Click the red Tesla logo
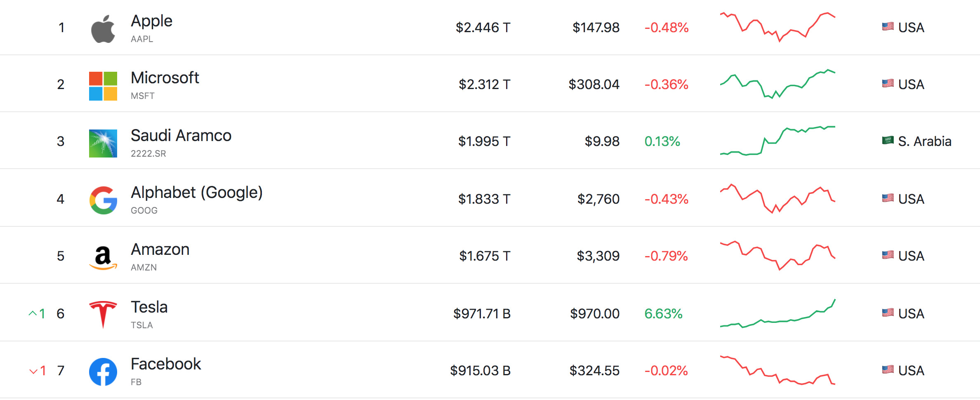 point(103,314)
